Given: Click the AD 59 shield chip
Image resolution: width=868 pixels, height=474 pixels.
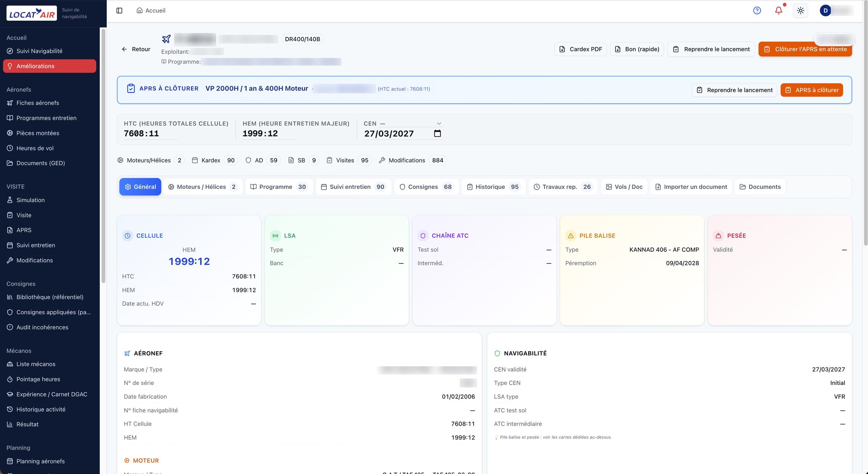Looking at the screenshot, I should 263,160.
